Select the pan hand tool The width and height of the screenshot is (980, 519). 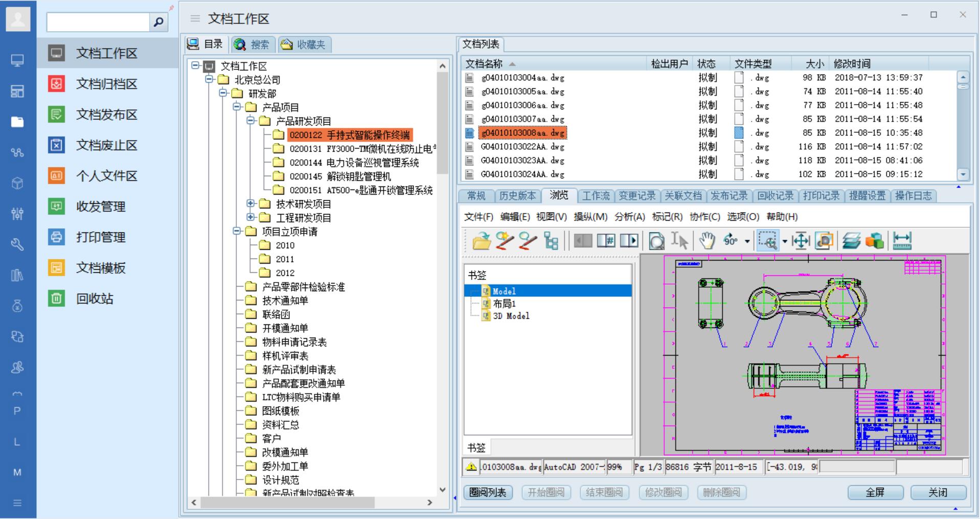[x=707, y=240]
